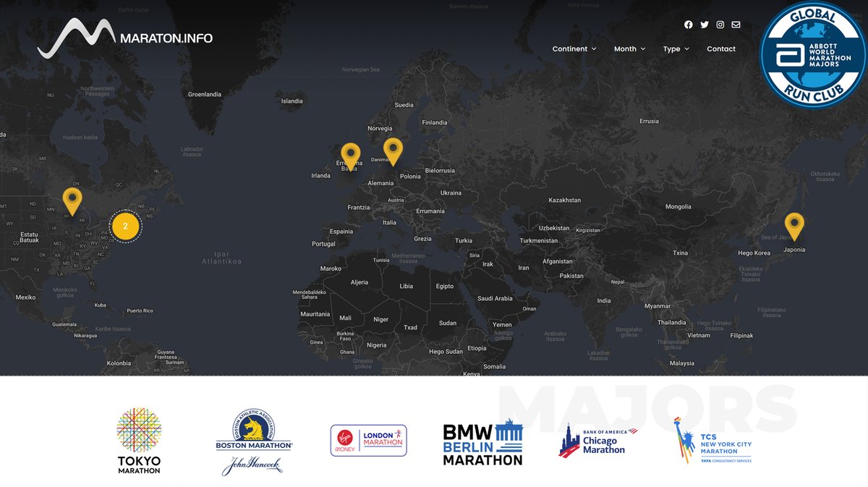Viewport: 868px width, 487px height.
Task: Open the TCS New York City Marathon logo
Action: [712, 441]
